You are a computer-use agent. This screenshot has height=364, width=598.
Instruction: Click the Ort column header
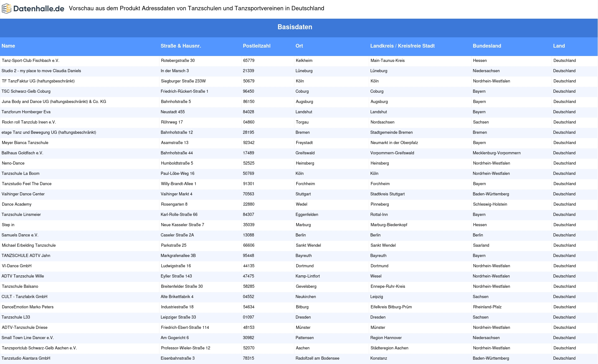(299, 46)
